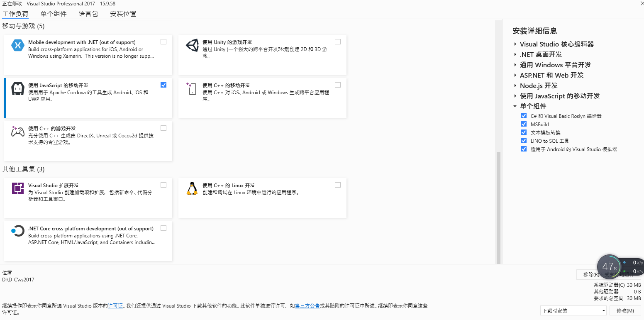Check the C++ game development workload

(163, 128)
